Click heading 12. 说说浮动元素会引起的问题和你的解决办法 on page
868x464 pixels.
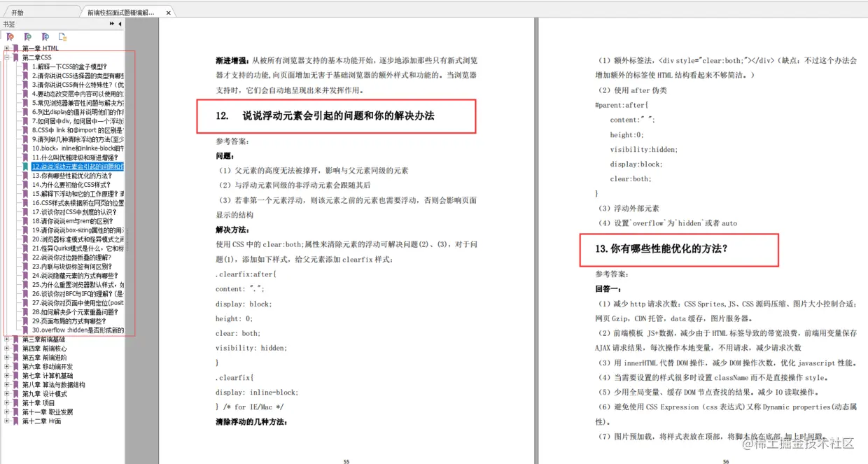(x=325, y=115)
